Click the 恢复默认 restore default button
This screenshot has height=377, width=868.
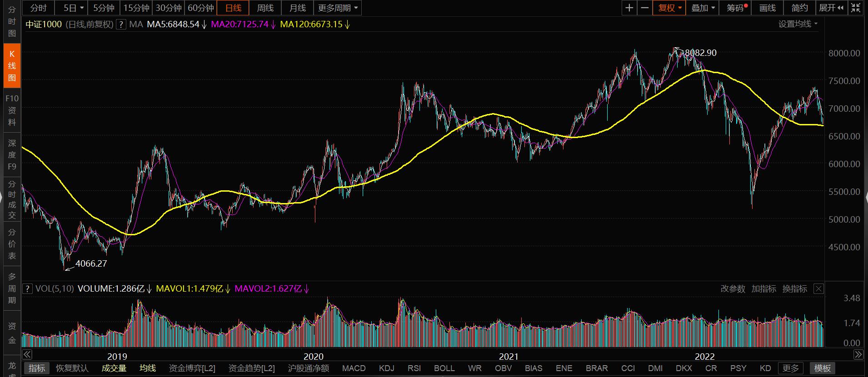tap(72, 368)
